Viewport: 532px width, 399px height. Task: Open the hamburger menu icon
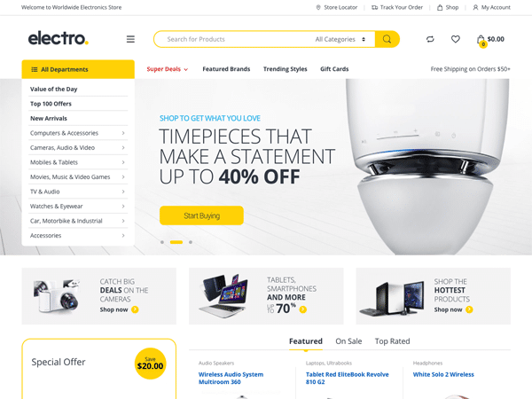tap(130, 39)
